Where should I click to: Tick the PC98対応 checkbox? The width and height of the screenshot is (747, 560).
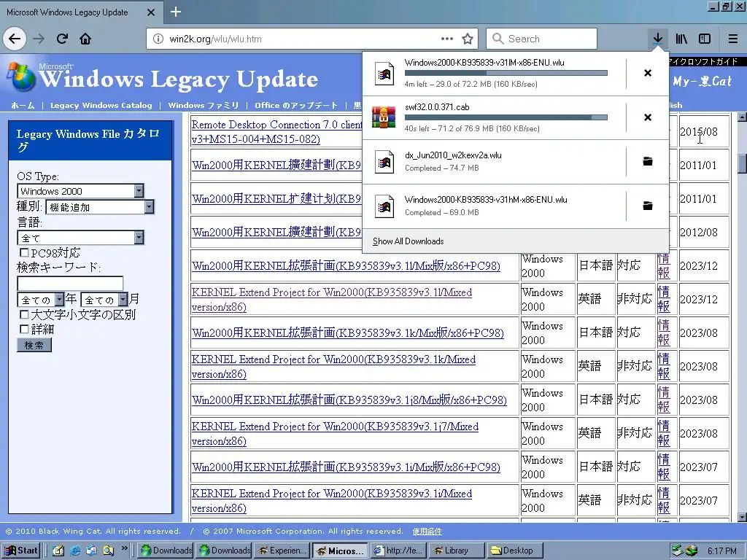click(x=24, y=252)
